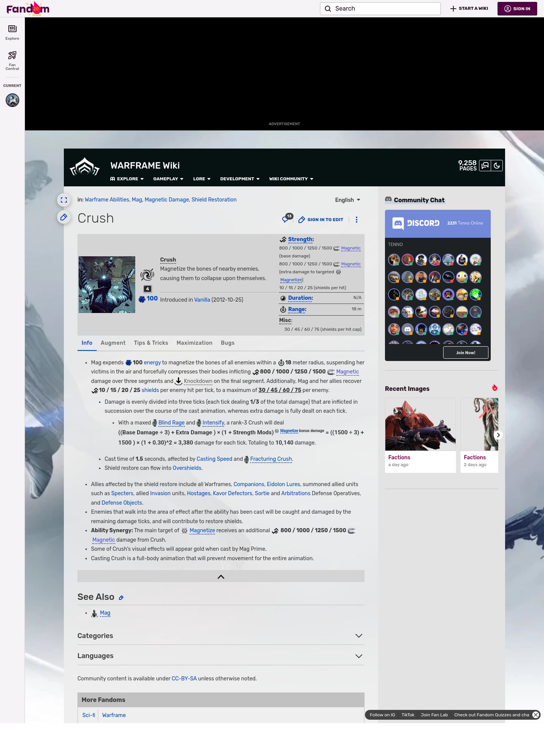Open the Gameplay navigation menu
544x756 pixels.
tap(168, 179)
